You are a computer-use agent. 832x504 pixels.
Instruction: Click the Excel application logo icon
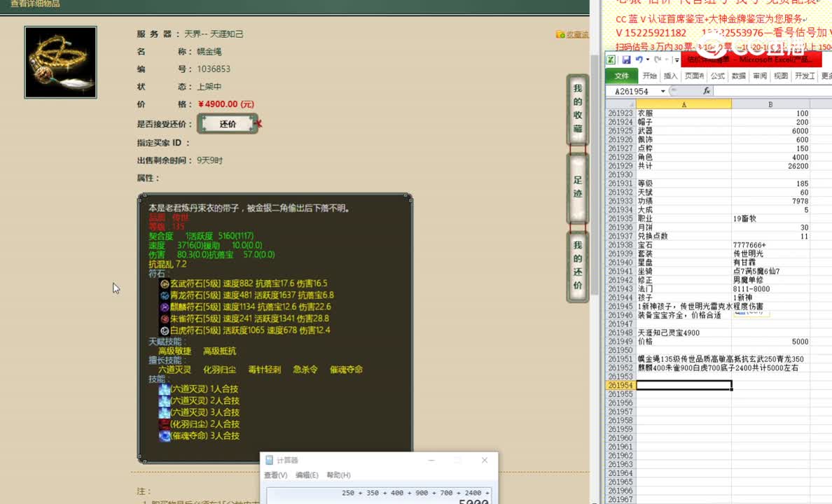click(x=611, y=59)
